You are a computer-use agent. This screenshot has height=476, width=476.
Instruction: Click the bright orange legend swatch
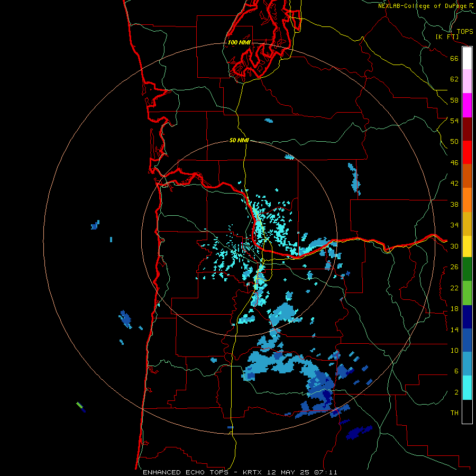click(467, 199)
